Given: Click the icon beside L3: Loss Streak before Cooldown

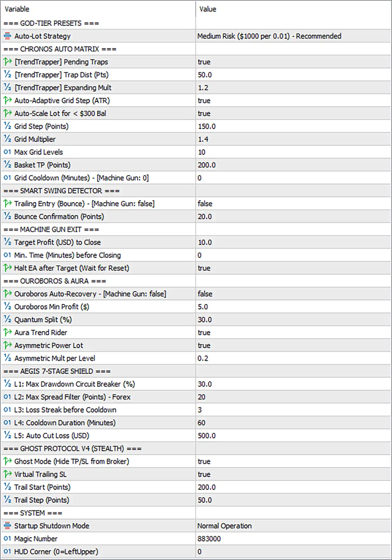Looking at the screenshot, I should pyautogui.click(x=7, y=410).
